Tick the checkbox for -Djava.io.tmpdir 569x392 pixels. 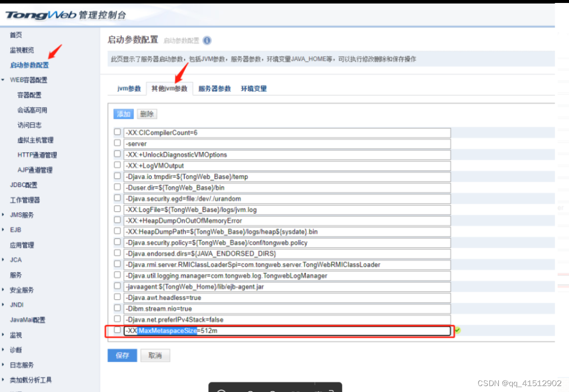pyautogui.click(x=117, y=176)
